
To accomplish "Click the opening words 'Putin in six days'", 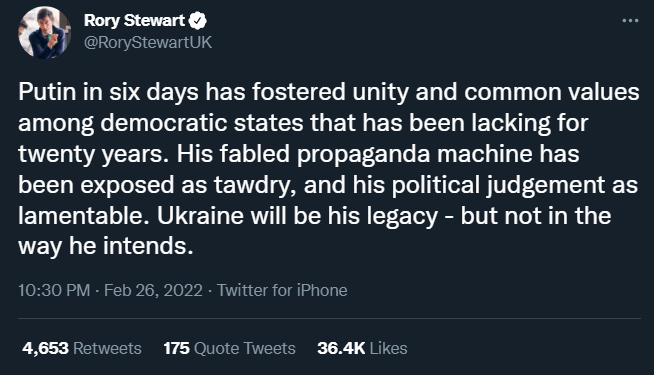I will click(x=108, y=92).
